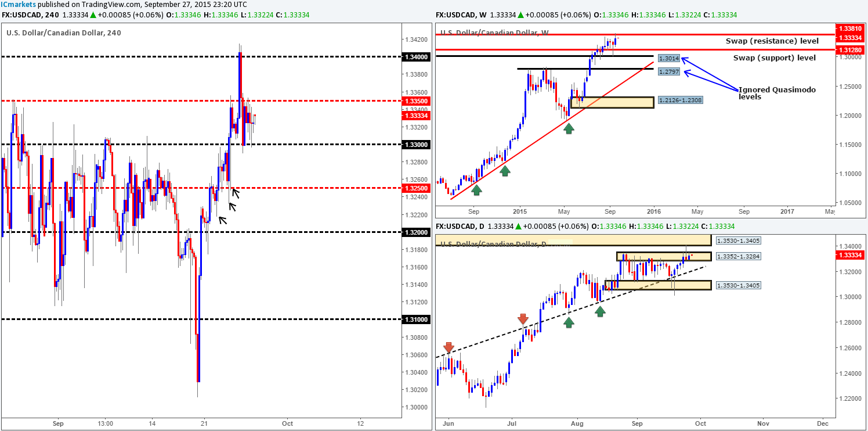This screenshot has width=868, height=431.
Task: Click the 13:00 time label on 4H chart
Action: pyautogui.click(x=106, y=423)
